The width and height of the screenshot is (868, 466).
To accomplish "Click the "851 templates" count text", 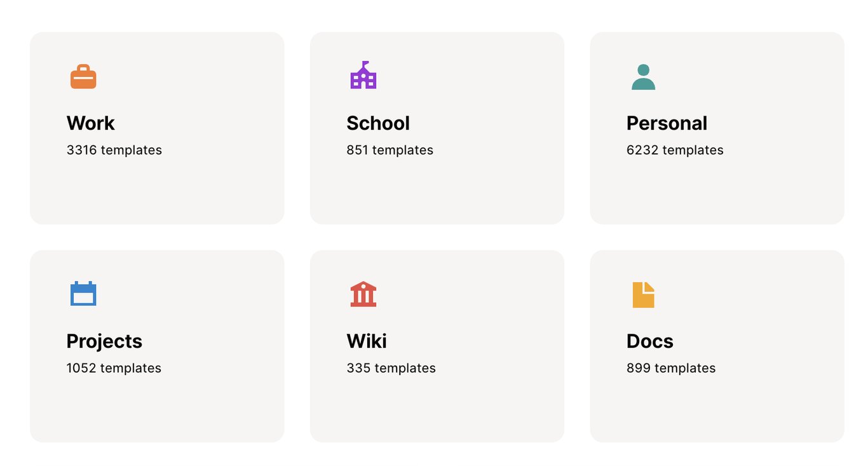I will click(390, 150).
